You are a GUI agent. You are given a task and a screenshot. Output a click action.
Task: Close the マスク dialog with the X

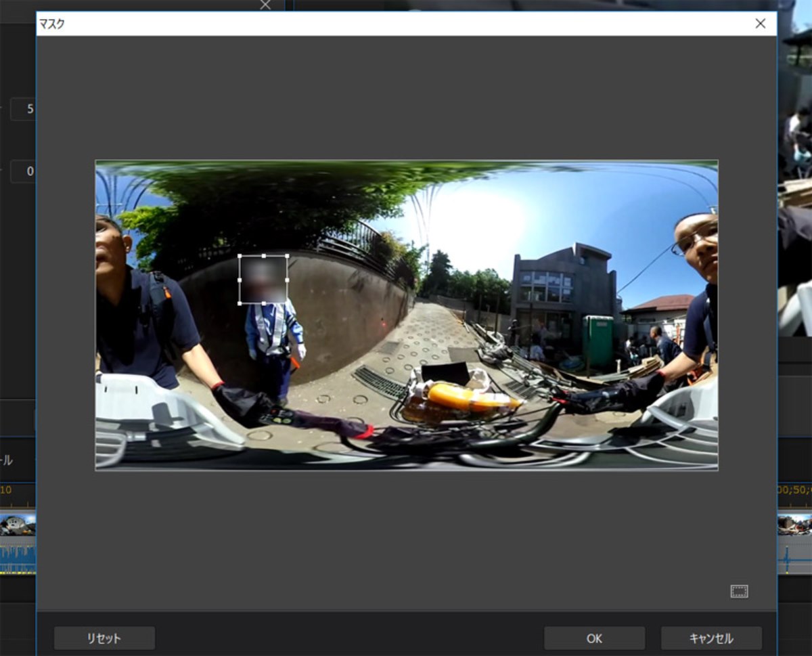[x=761, y=24]
